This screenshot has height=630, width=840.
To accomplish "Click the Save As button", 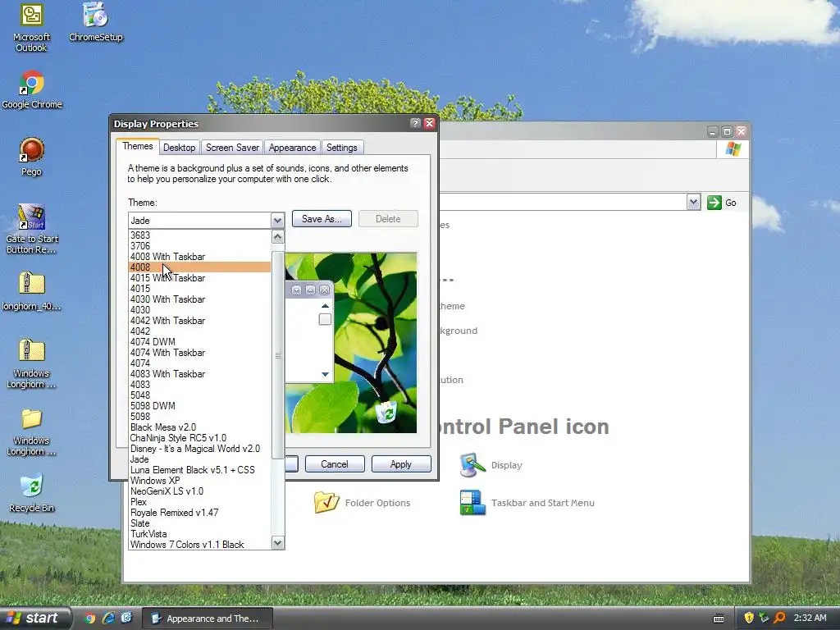I will coord(322,218).
